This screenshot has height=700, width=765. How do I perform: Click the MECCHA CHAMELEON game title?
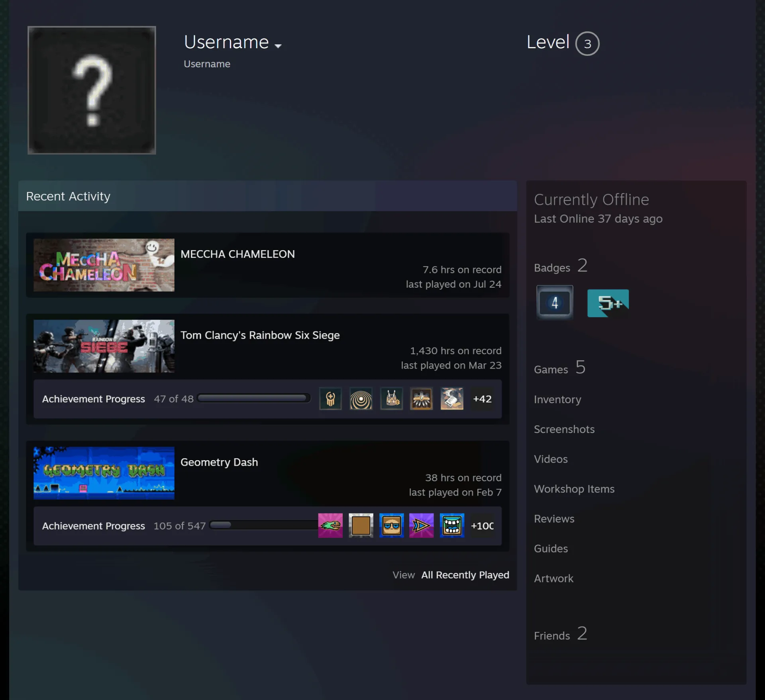(x=237, y=254)
